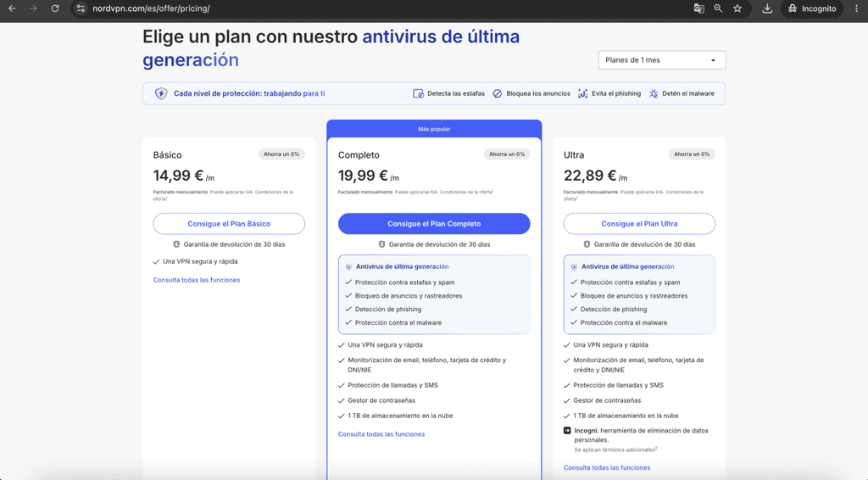
Task: Open Consulta todas las funciones under Básico
Action: (x=197, y=280)
